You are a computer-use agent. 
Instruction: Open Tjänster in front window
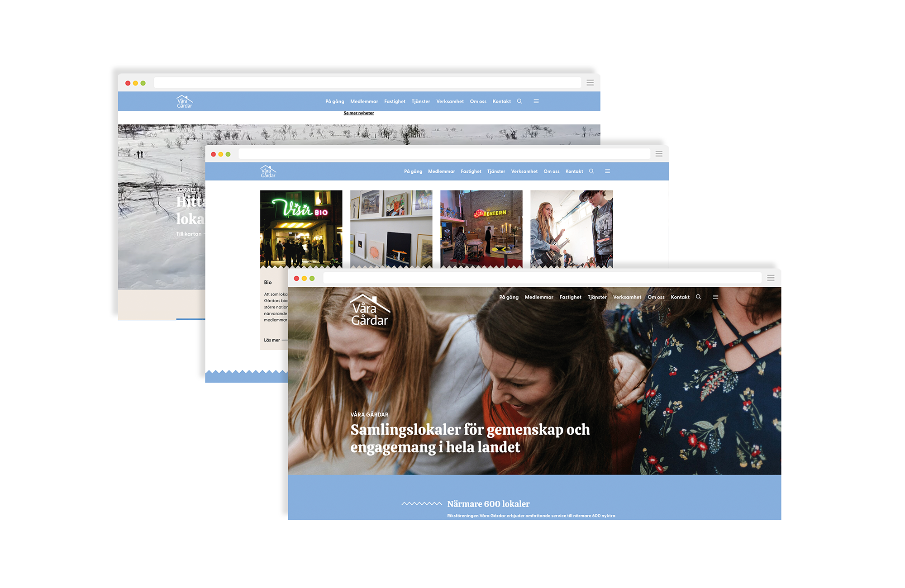pos(597,297)
